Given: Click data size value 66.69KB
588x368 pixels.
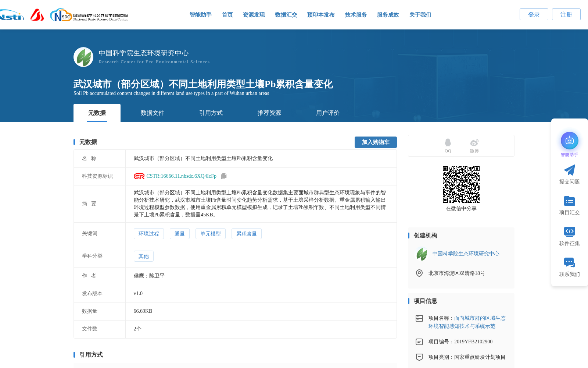Looking at the screenshot, I should click(143, 311).
